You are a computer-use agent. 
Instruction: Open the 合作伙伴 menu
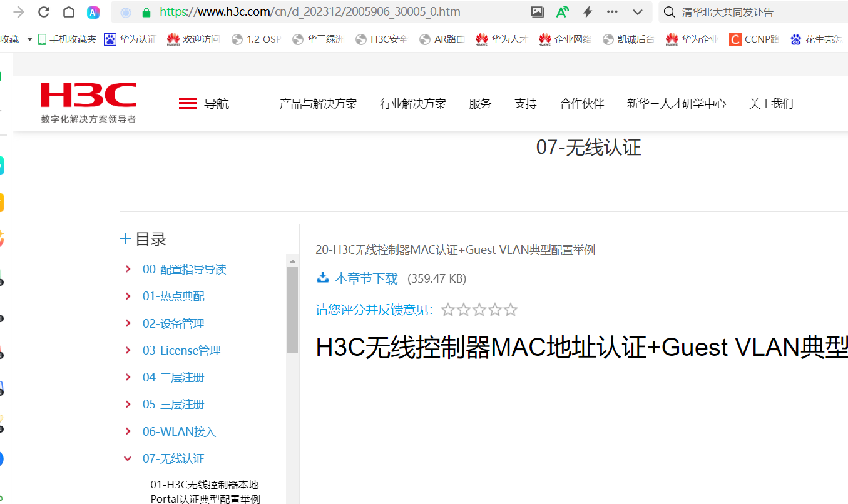582,104
